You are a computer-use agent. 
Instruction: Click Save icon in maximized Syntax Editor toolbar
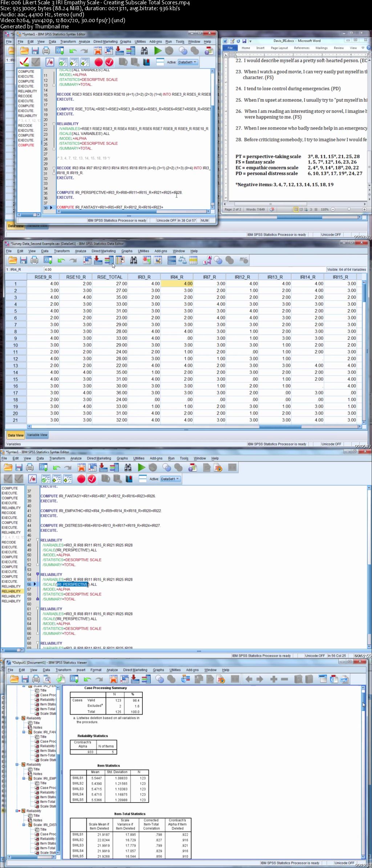pyautogui.click(x=19, y=467)
